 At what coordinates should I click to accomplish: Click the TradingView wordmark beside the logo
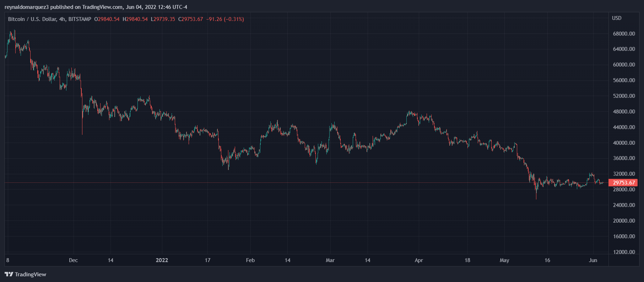click(x=31, y=274)
